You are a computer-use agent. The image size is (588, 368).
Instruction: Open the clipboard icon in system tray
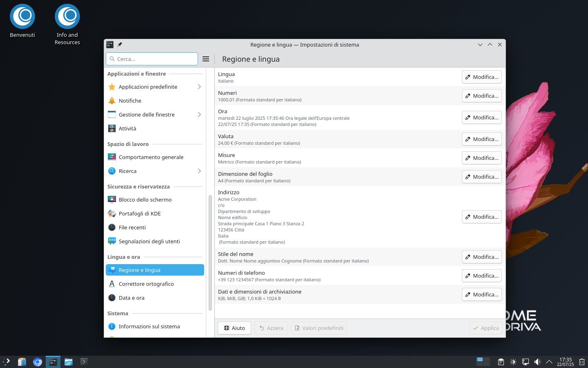(x=501, y=362)
